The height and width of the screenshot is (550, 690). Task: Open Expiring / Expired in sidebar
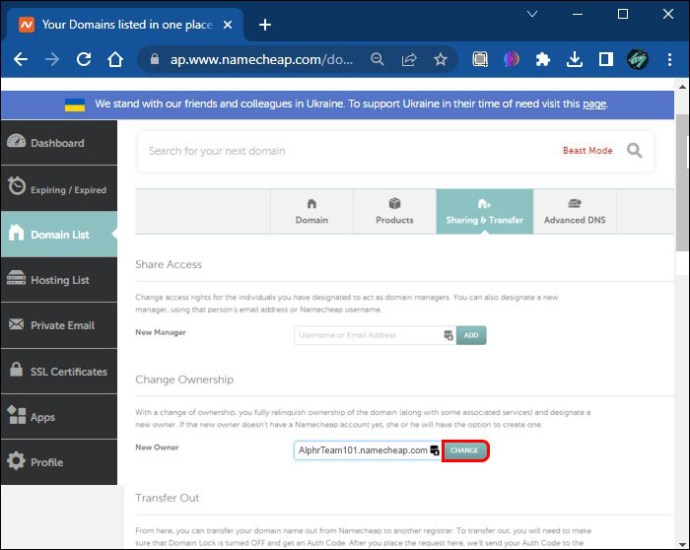(x=59, y=188)
